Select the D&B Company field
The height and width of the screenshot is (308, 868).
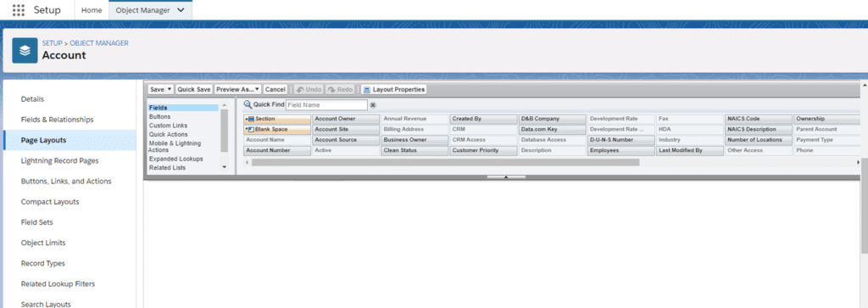coord(552,119)
